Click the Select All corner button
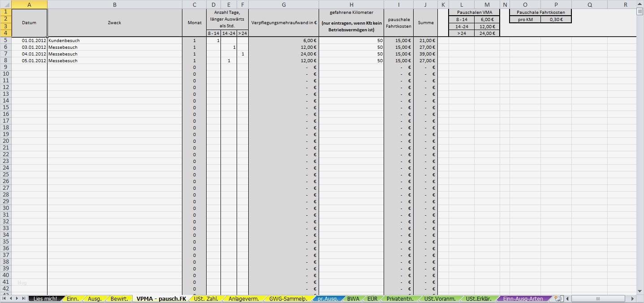The height and width of the screenshot is (303, 644). (4, 4)
